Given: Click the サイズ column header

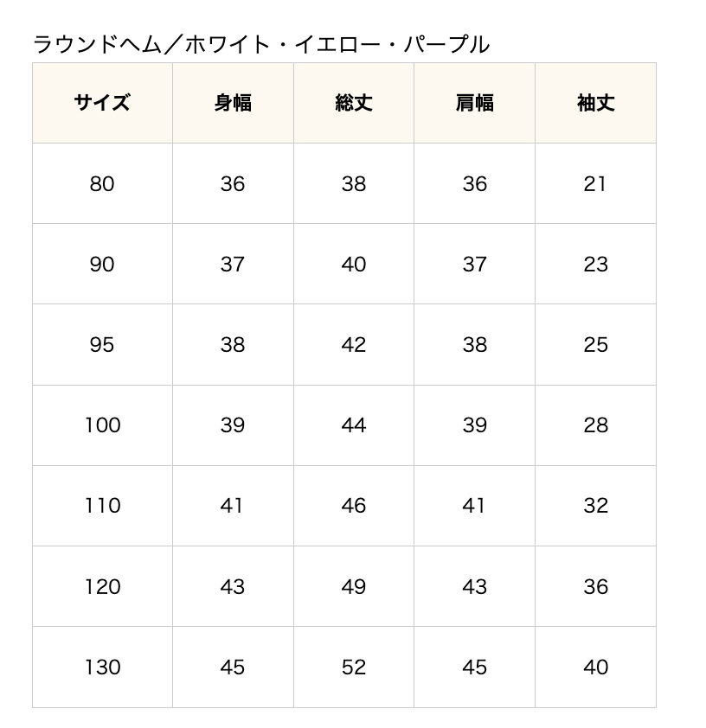Looking at the screenshot, I should pyautogui.click(x=102, y=103).
